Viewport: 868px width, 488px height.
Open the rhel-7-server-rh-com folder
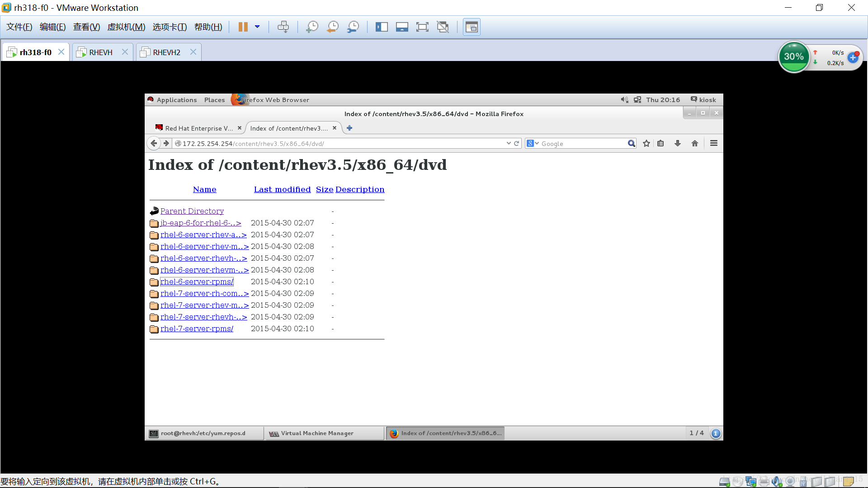pyautogui.click(x=204, y=293)
